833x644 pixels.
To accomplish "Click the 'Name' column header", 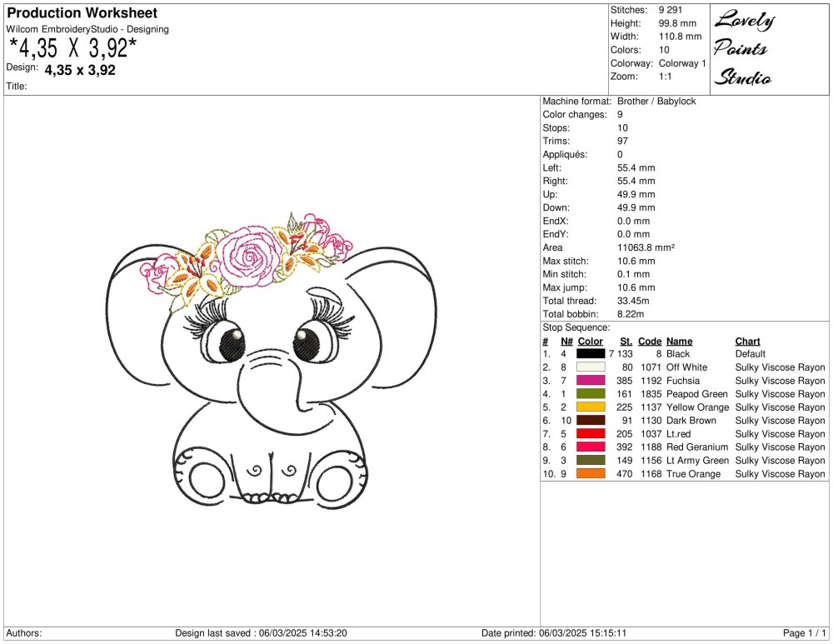I will point(680,341).
